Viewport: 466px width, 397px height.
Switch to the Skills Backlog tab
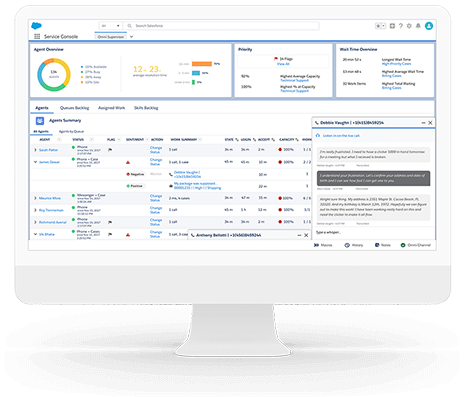pyautogui.click(x=146, y=108)
